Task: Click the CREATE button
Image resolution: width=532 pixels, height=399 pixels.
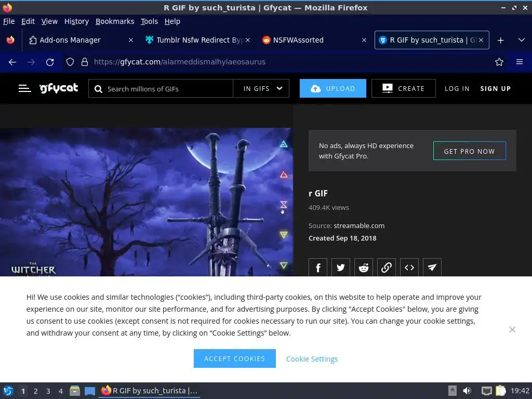Action: (x=403, y=88)
